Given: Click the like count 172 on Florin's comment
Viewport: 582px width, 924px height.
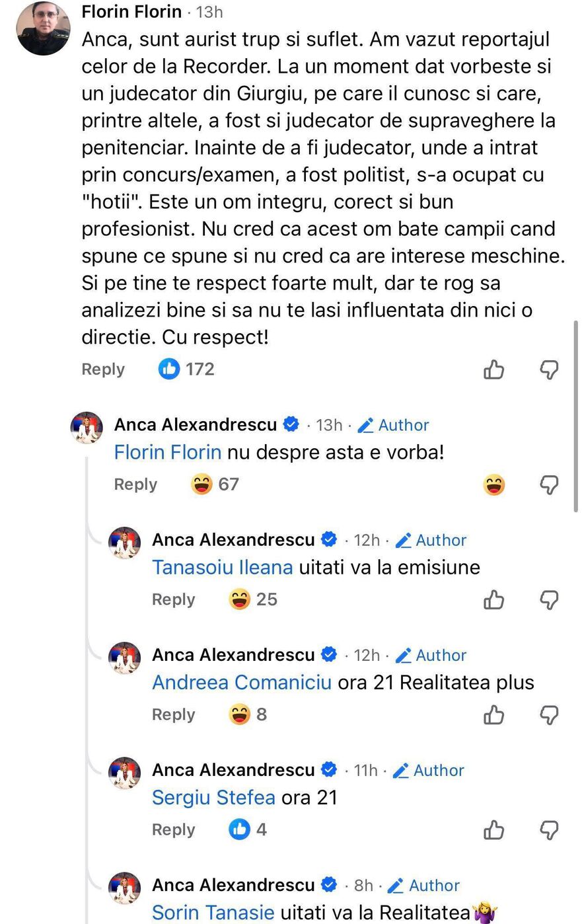Looking at the screenshot, I should 200,369.
